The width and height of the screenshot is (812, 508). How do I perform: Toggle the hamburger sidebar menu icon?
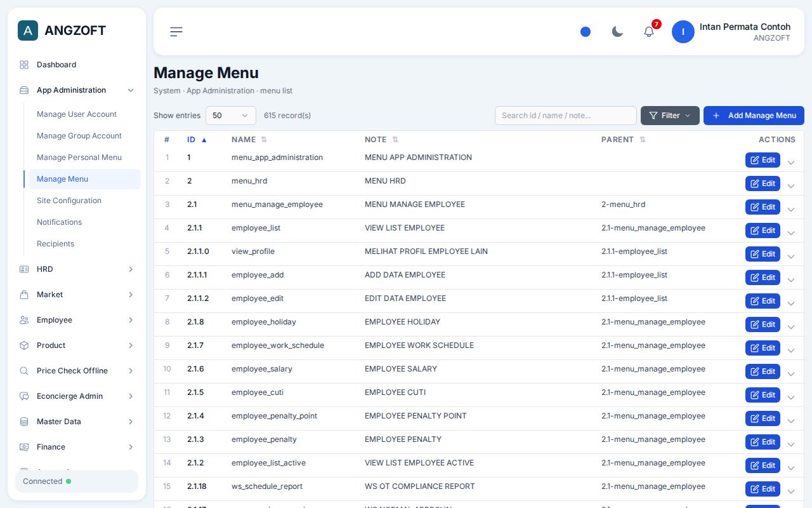tap(176, 32)
